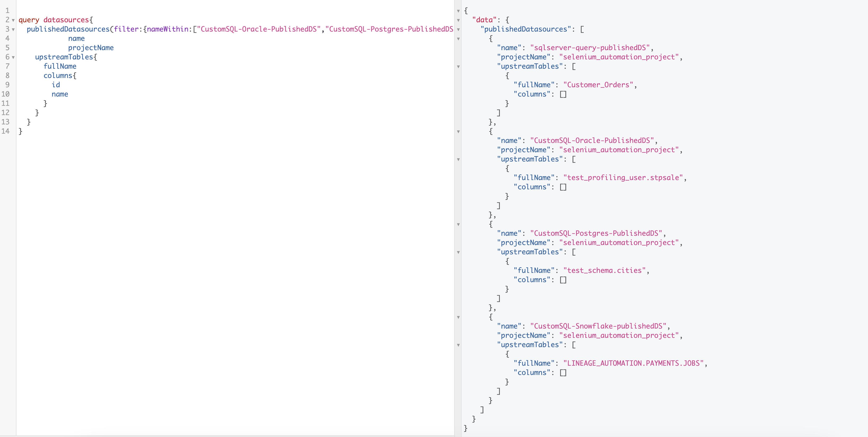This screenshot has height=437, width=868.
Task: Click the 'nameWithin' filter field in query
Action: click(167, 29)
